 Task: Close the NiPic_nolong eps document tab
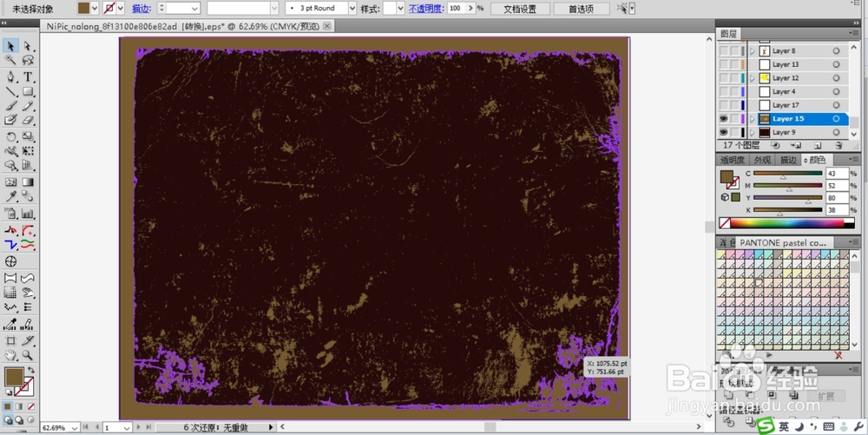point(327,26)
